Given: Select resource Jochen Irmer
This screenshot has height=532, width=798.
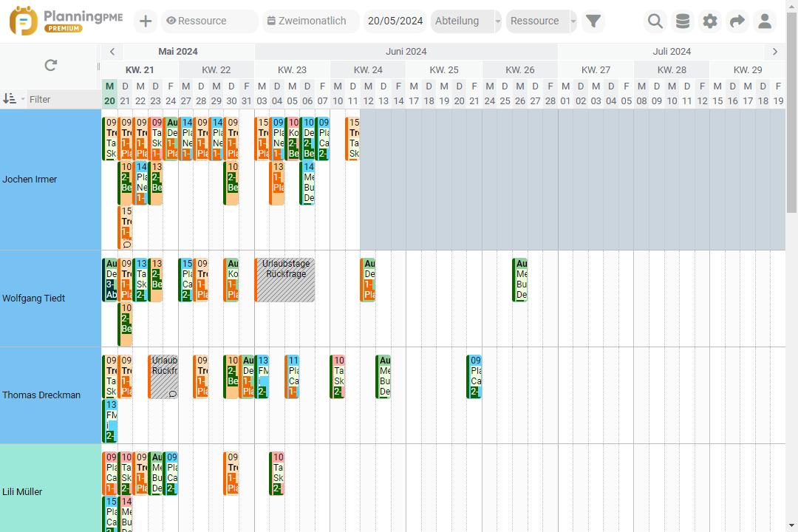Looking at the screenshot, I should tap(30, 180).
